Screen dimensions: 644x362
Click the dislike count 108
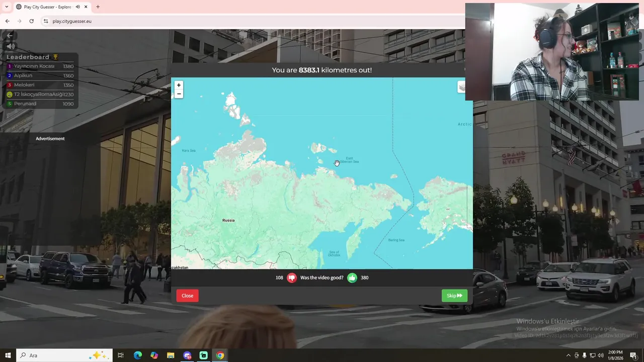(x=279, y=278)
